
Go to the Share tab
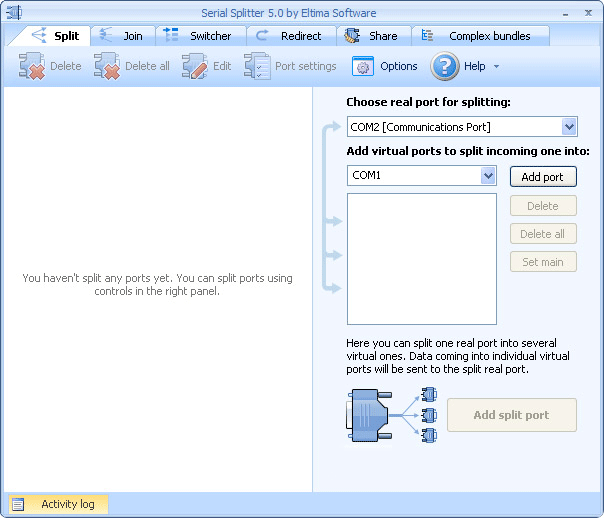372,36
